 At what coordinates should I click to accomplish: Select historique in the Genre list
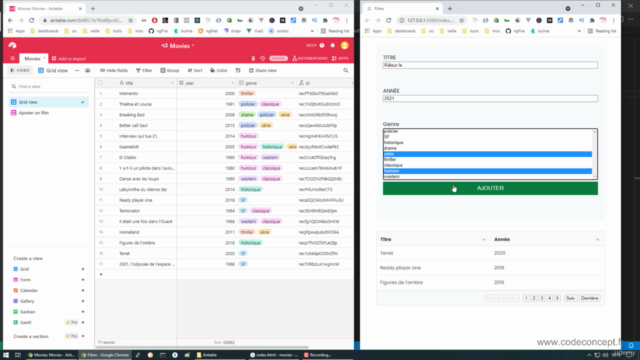[x=488, y=142]
